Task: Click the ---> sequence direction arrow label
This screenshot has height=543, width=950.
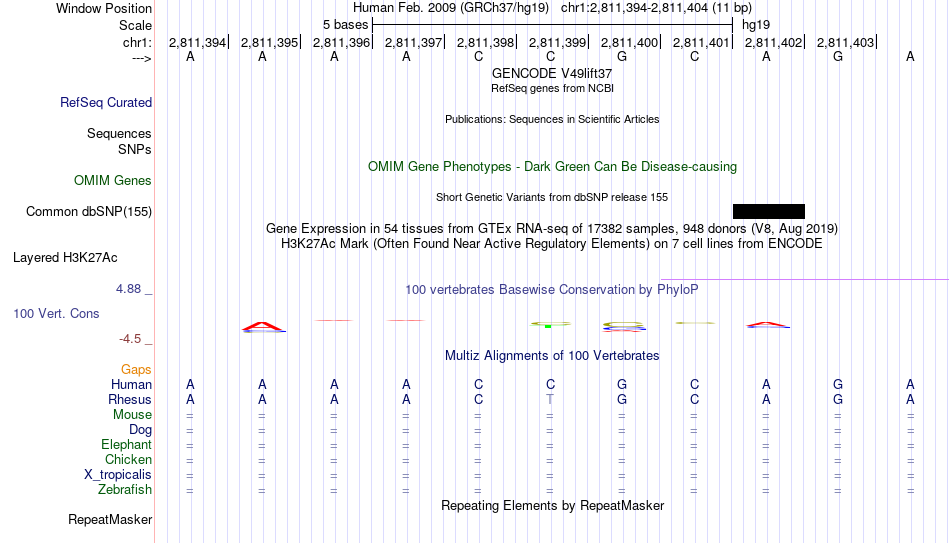Action: coord(141,58)
